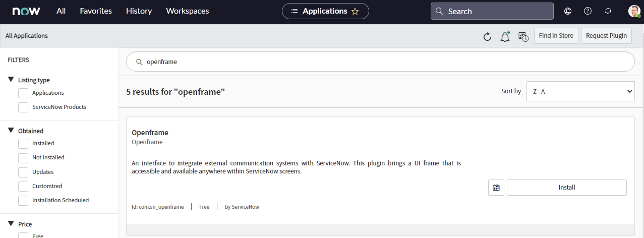Image resolution: width=644 pixels, height=238 pixels.
Task: Click the Find in Store button
Action: 556,36
